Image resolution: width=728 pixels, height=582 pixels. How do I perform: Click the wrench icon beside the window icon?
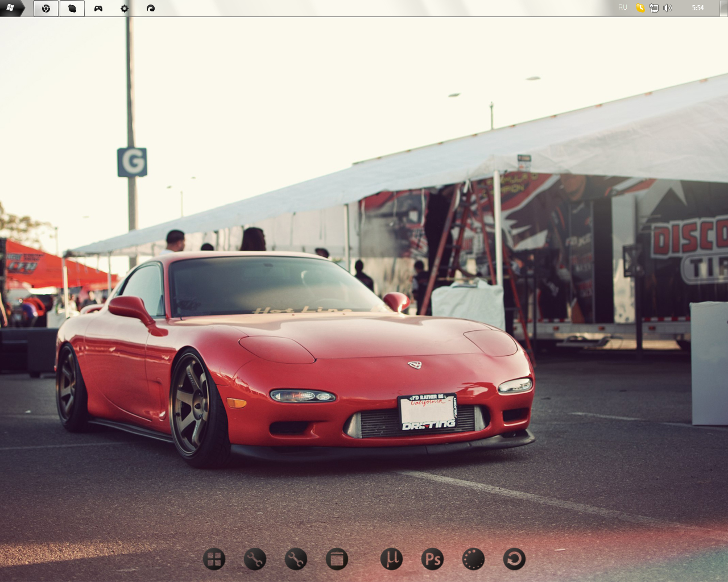(x=296, y=559)
